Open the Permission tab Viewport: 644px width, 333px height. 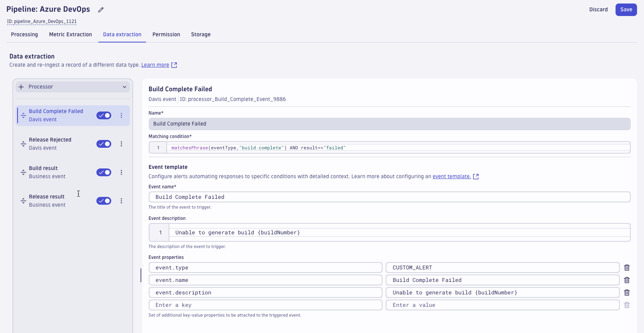(x=166, y=34)
